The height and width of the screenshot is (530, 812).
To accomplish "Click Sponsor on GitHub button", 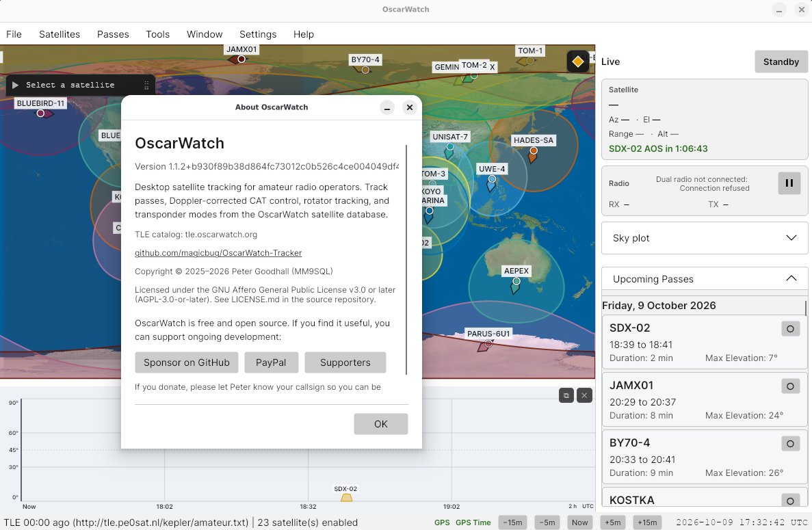I will tap(187, 362).
